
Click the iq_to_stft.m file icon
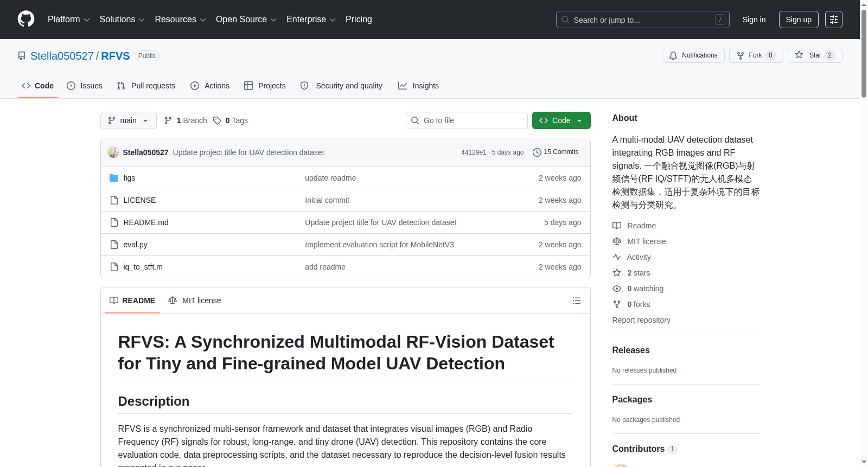point(114,267)
